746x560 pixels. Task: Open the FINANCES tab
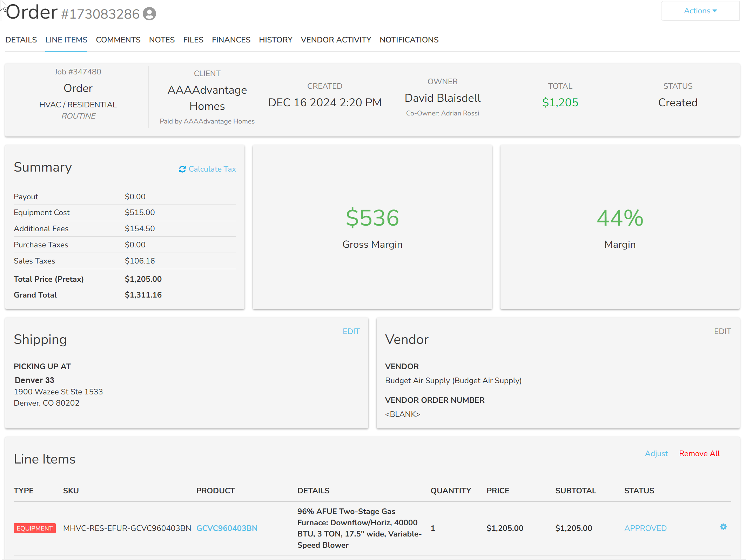point(231,40)
